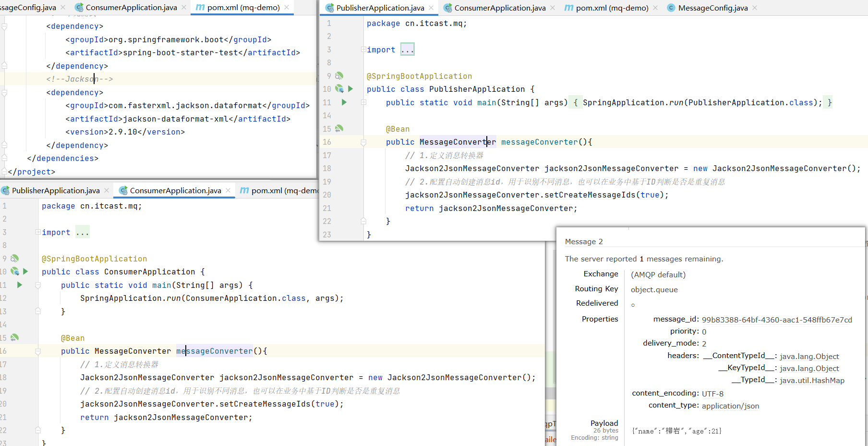The width and height of the screenshot is (868, 446).
Task: Click the folded import ellipsis in PublisherApplication
Action: (407, 50)
